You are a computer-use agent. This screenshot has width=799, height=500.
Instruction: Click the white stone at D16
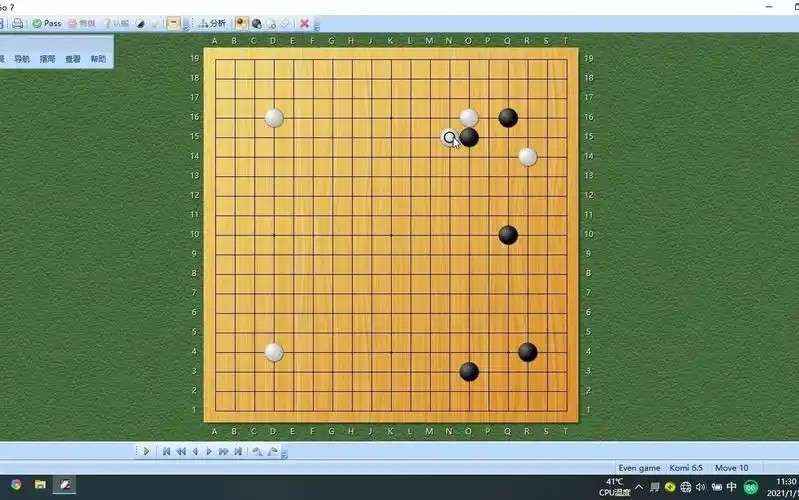[x=274, y=118]
